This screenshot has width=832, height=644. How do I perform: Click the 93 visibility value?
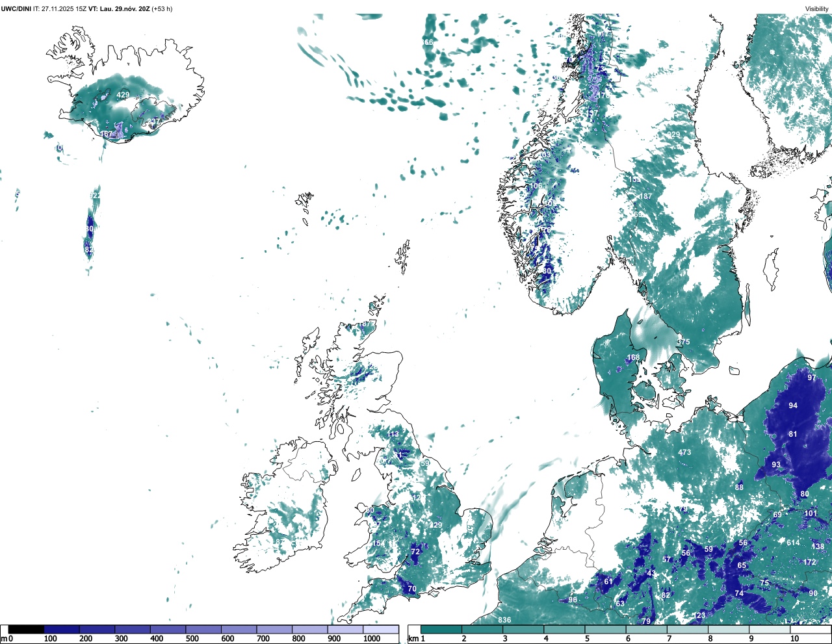776,465
